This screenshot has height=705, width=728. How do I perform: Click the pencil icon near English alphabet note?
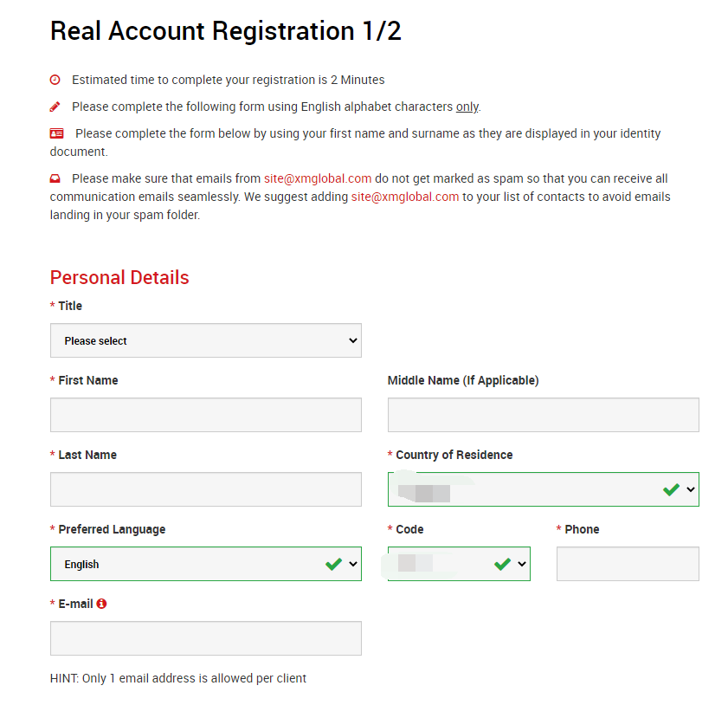[55, 107]
